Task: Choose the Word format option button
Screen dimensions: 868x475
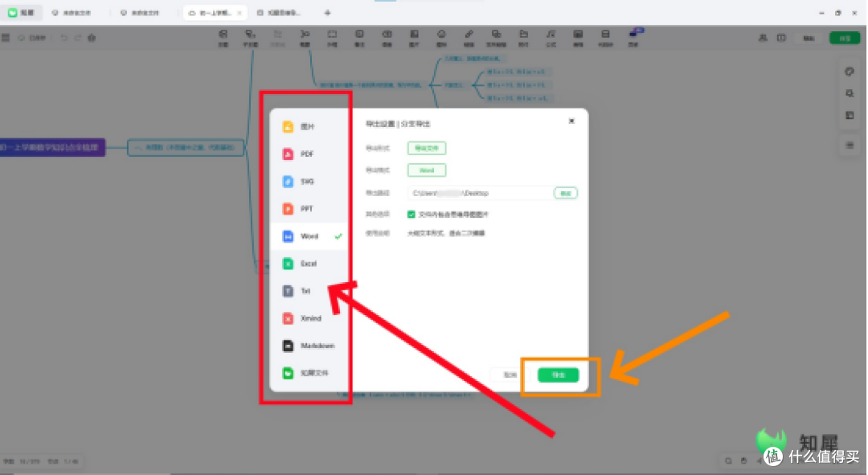Action: pos(427,170)
